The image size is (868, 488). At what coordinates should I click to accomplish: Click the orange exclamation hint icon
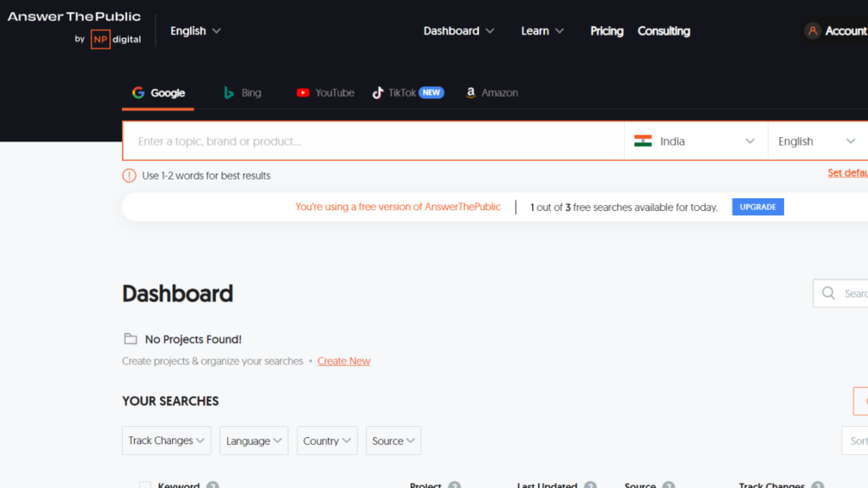tap(129, 175)
